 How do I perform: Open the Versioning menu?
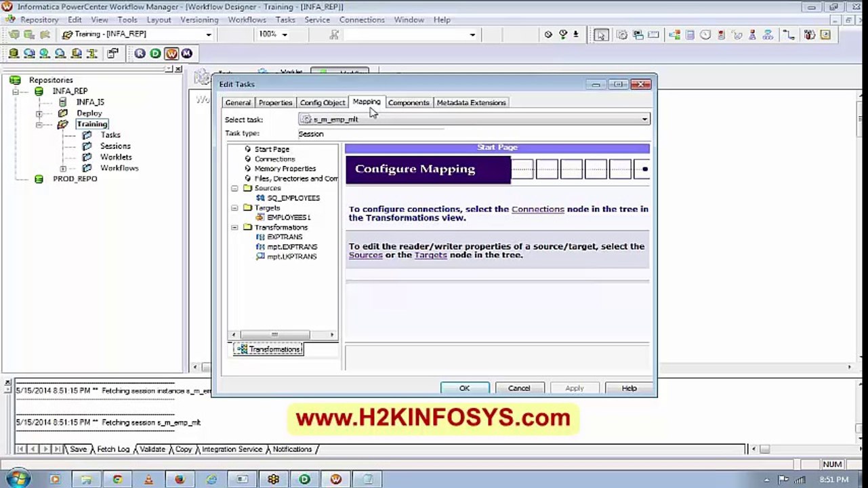pos(199,20)
